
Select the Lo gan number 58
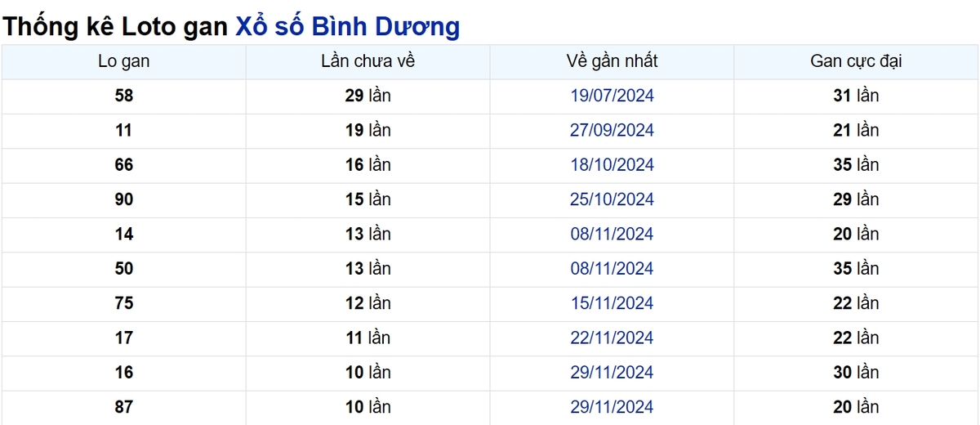pos(123,96)
